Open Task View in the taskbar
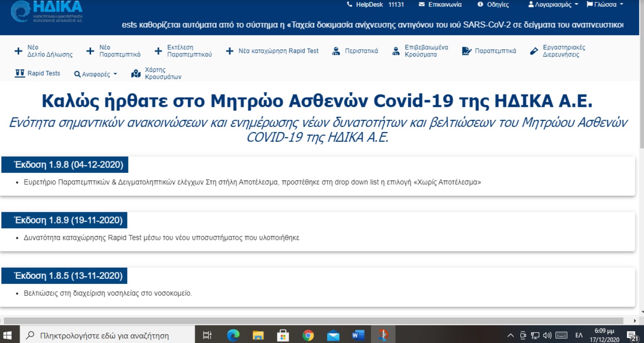Image resolution: width=644 pixels, height=343 pixels. pos(207,335)
